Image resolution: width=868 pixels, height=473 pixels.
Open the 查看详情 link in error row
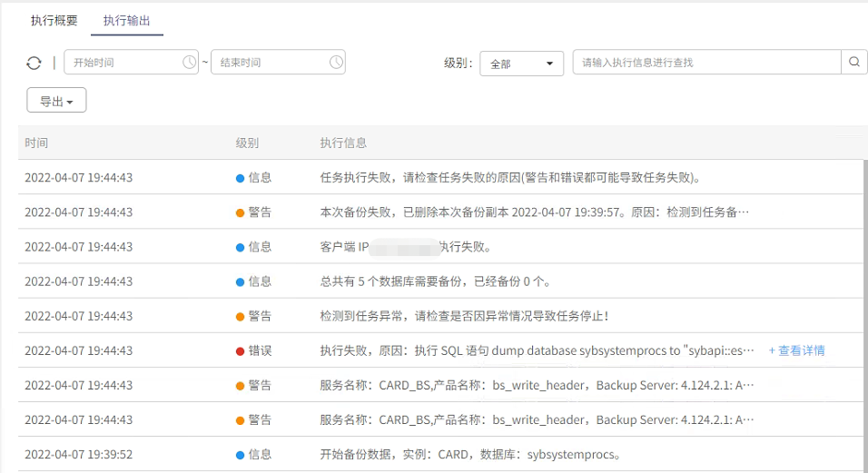pos(796,350)
